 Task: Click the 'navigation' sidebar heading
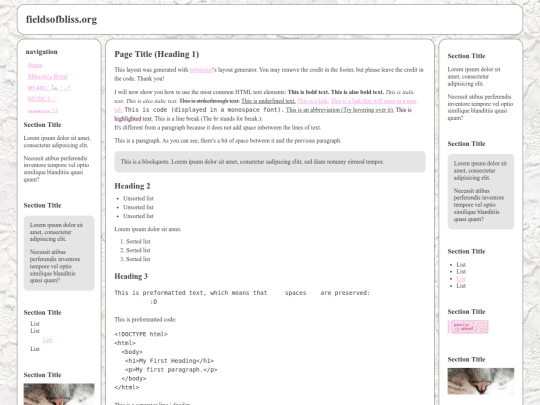[41, 52]
